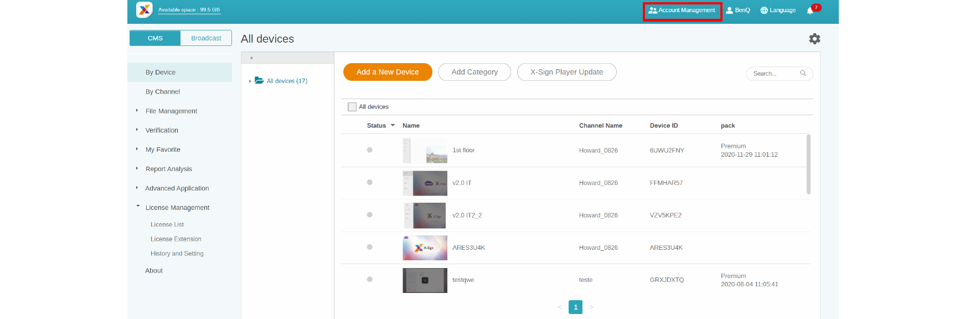The height and width of the screenshot is (319, 980).
Task: Select By Channel in sidebar
Action: 163,92
